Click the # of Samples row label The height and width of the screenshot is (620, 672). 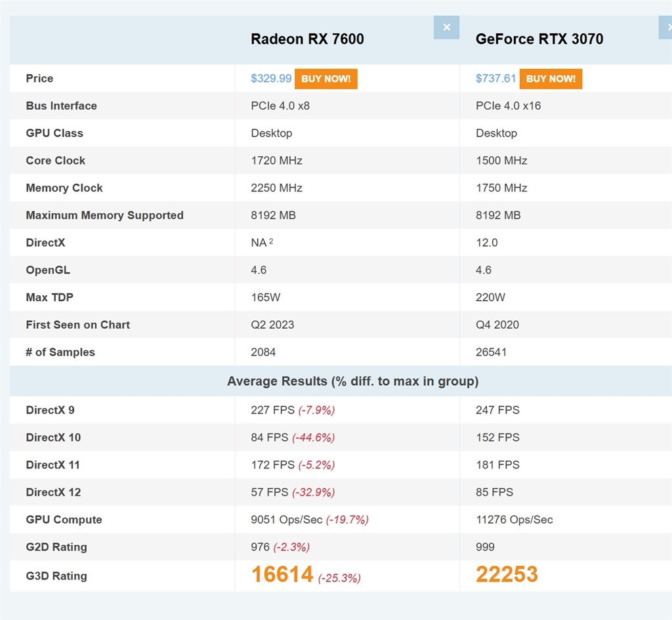pos(60,352)
